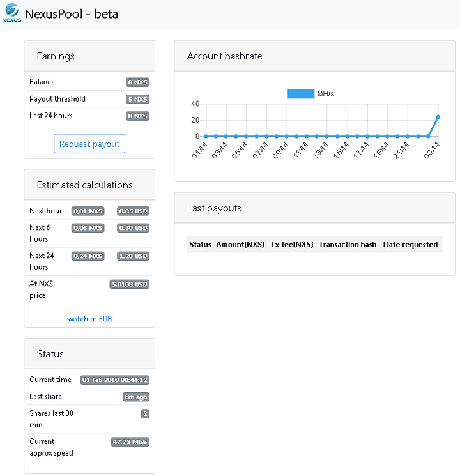Image resolution: width=460 pixels, height=476 pixels.
Task: Switch currency via switch to EUR link
Action: (x=89, y=319)
